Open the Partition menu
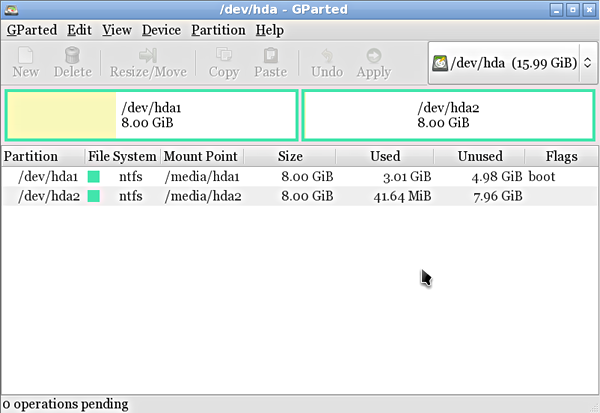 pos(217,30)
